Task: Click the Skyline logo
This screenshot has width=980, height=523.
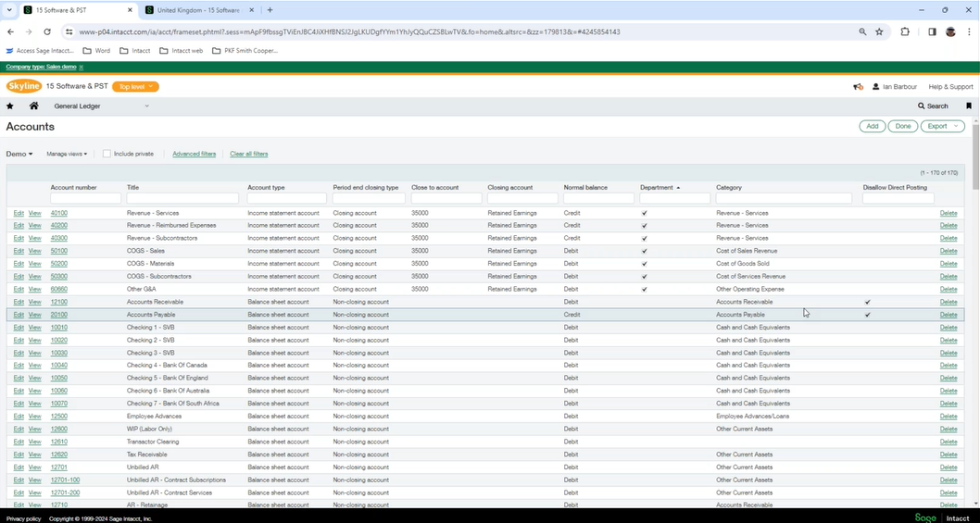Action: [24, 86]
